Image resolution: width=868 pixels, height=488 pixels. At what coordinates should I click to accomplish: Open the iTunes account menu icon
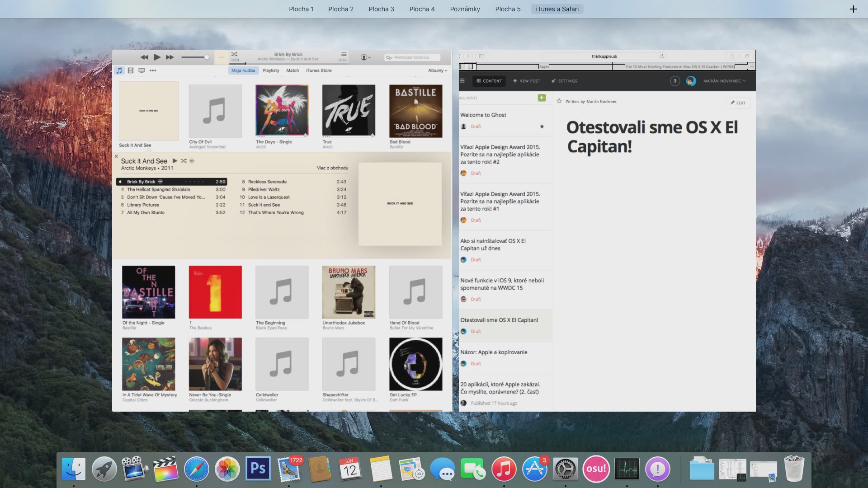tap(366, 57)
